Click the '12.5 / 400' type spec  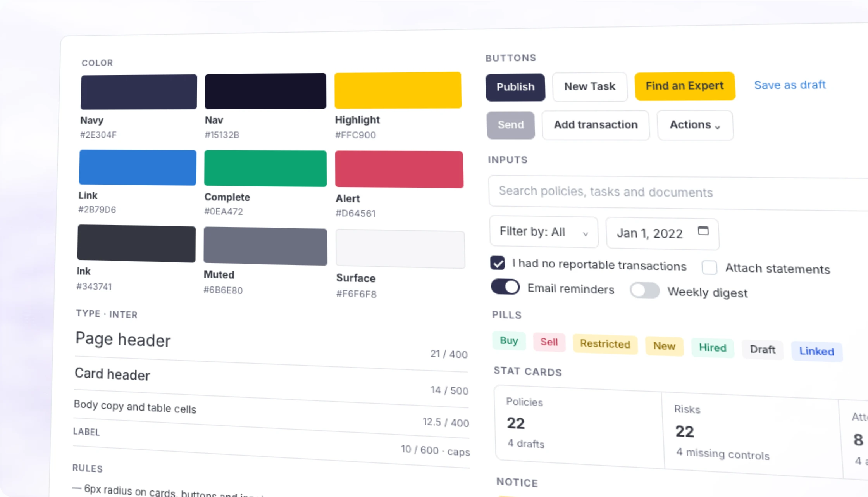tap(446, 422)
